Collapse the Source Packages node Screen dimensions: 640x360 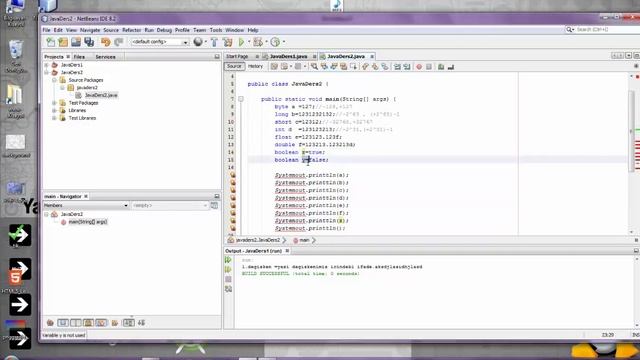click(54, 80)
